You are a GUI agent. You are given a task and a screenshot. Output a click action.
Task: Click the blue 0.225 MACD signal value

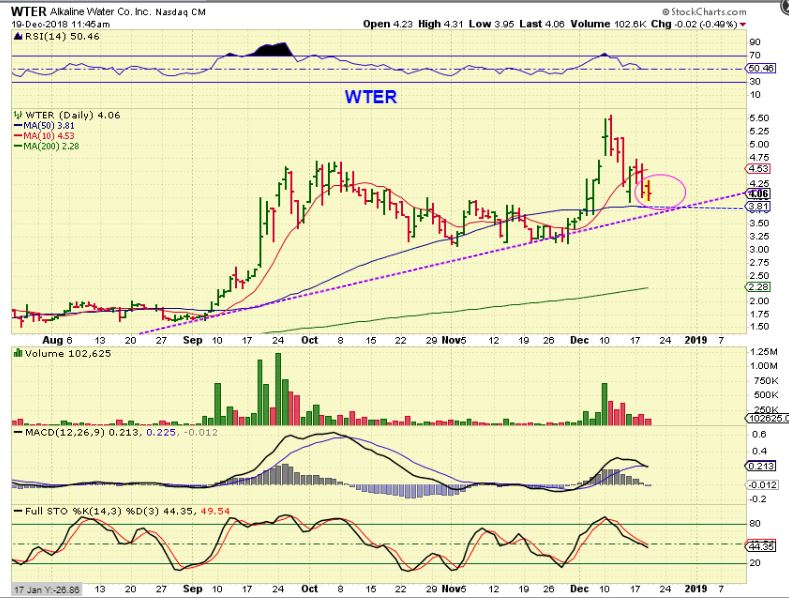pyautogui.click(x=161, y=432)
